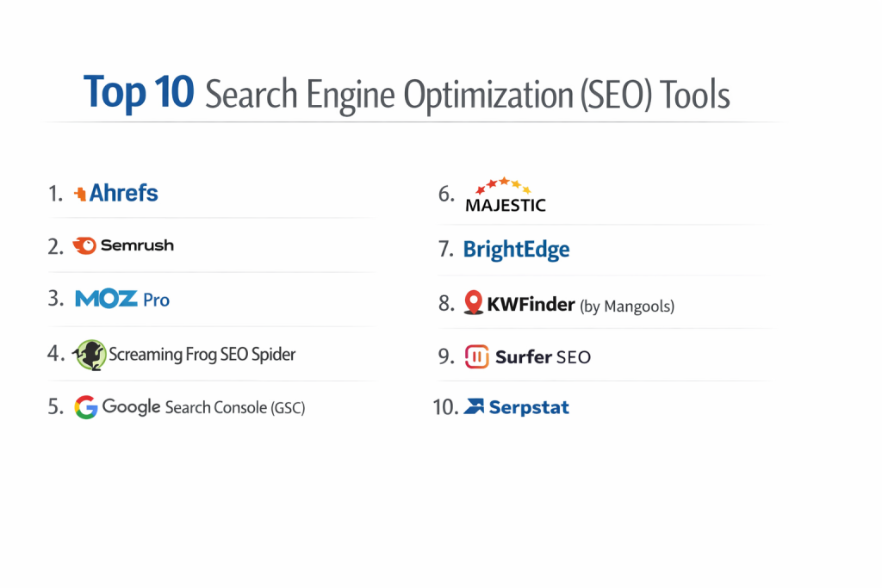Click the MAJESTIC wordmark text
This screenshot has width=882, height=588.
tap(505, 206)
